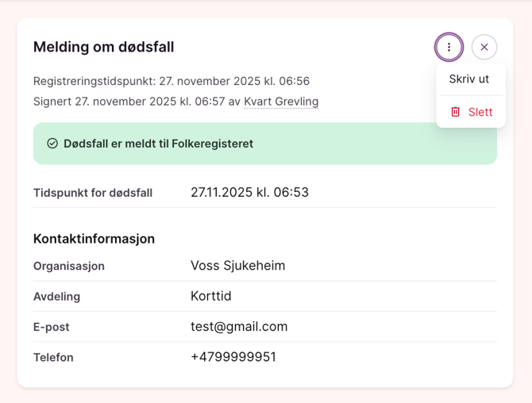The width and height of the screenshot is (532, 403).
Task: Click the phone number +4799999951
Action: coord(233,357)
